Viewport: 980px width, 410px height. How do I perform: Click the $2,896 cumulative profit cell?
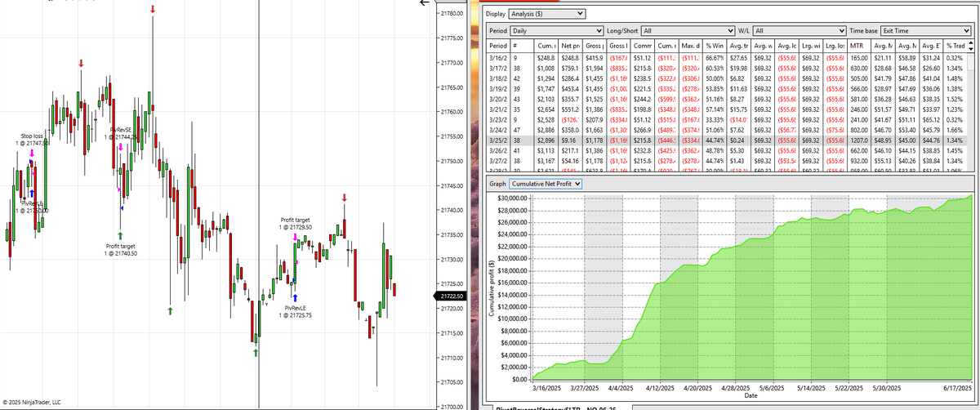point(545,140)
